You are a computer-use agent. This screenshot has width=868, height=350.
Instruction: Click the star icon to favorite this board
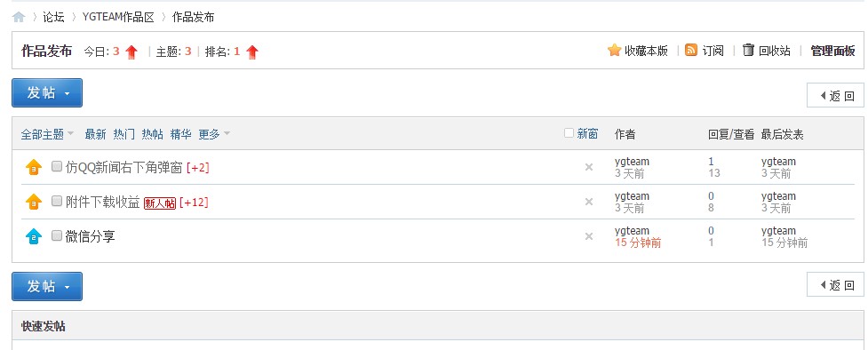pos(614,51)
